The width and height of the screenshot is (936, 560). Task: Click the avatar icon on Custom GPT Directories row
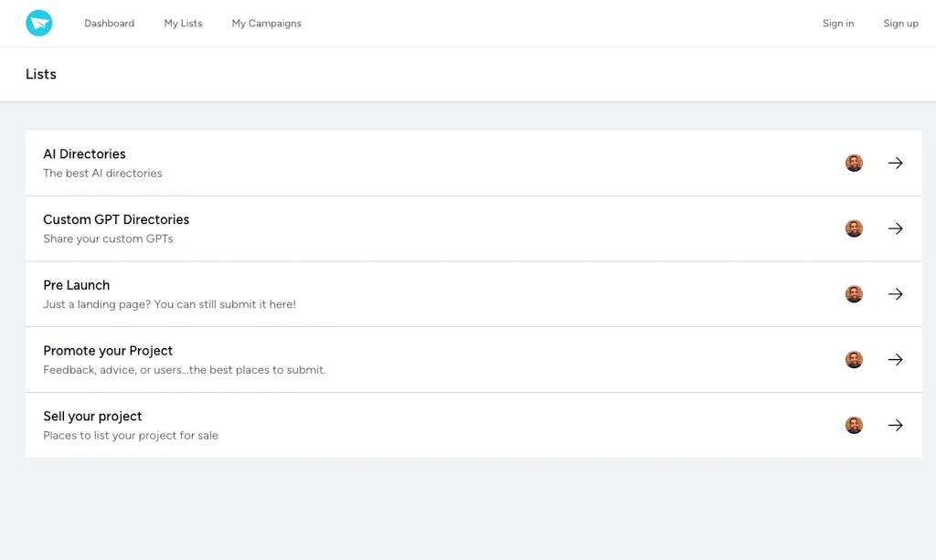853,227
